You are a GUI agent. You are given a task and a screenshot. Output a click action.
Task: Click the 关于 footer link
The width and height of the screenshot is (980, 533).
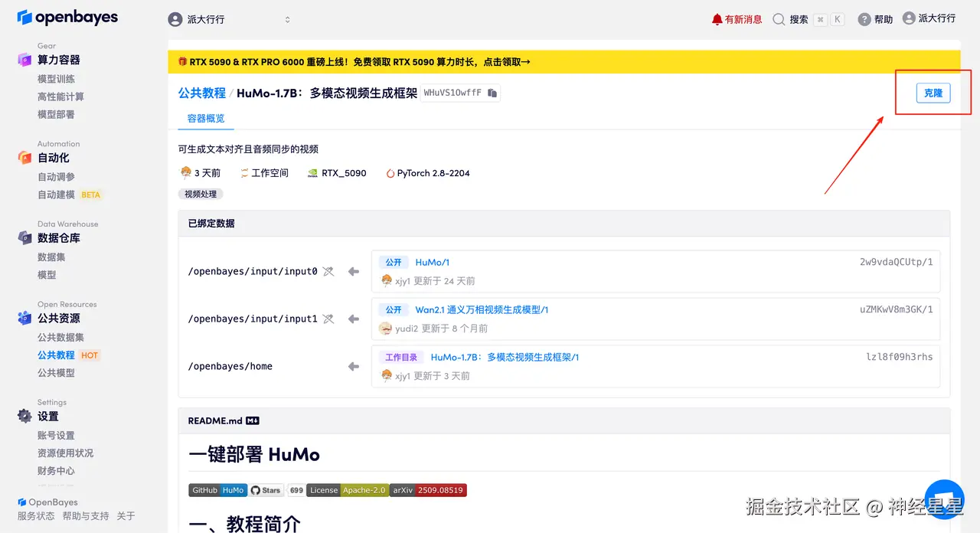(x=126, y=516)
